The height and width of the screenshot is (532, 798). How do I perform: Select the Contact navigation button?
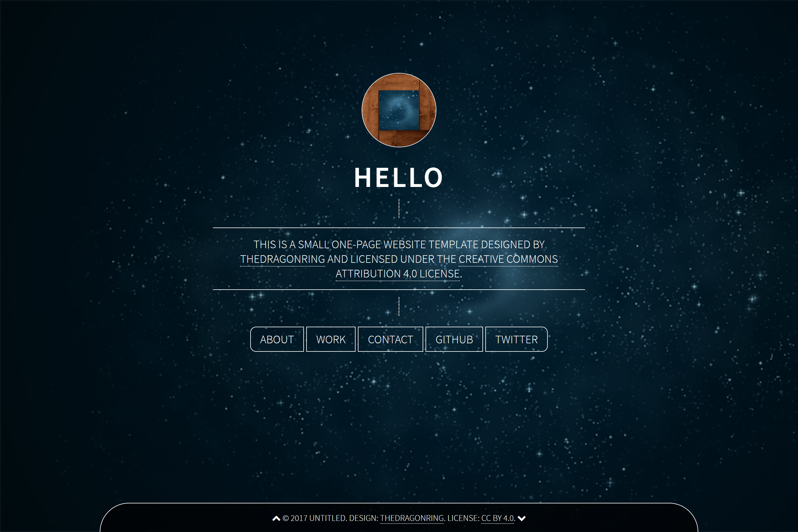click(390, 339)
